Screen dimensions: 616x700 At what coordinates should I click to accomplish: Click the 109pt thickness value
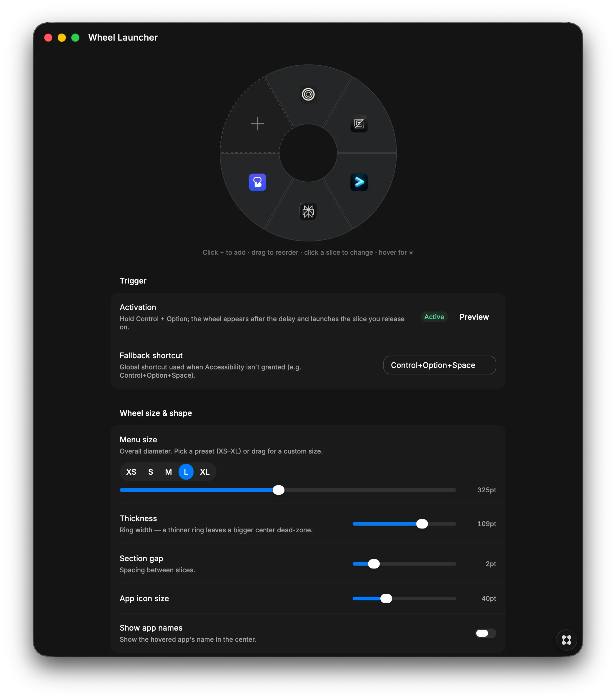click(486, 524)
